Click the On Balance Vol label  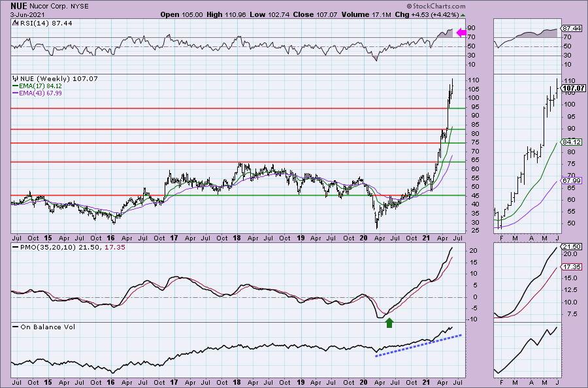[48, 327]
